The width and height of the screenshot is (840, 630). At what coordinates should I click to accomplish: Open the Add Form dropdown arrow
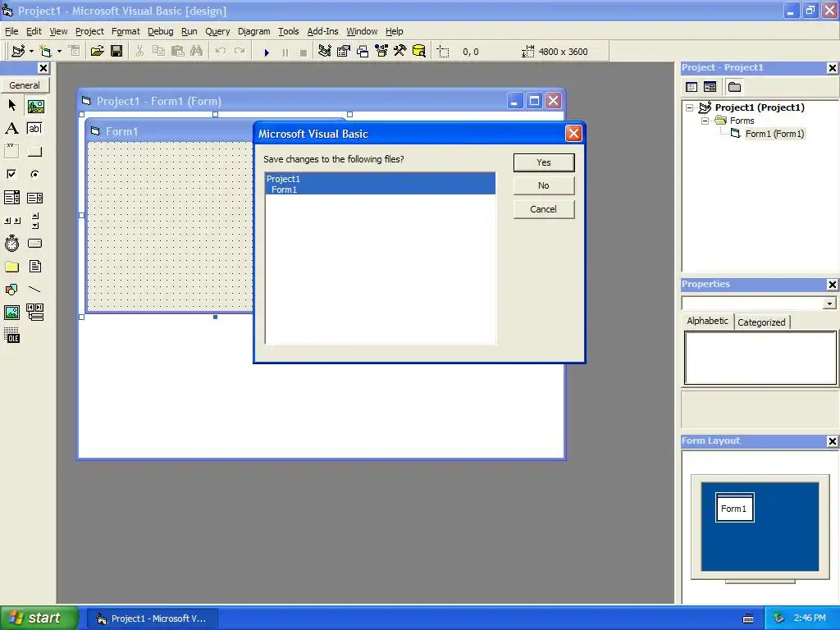(x=59, y=52)
